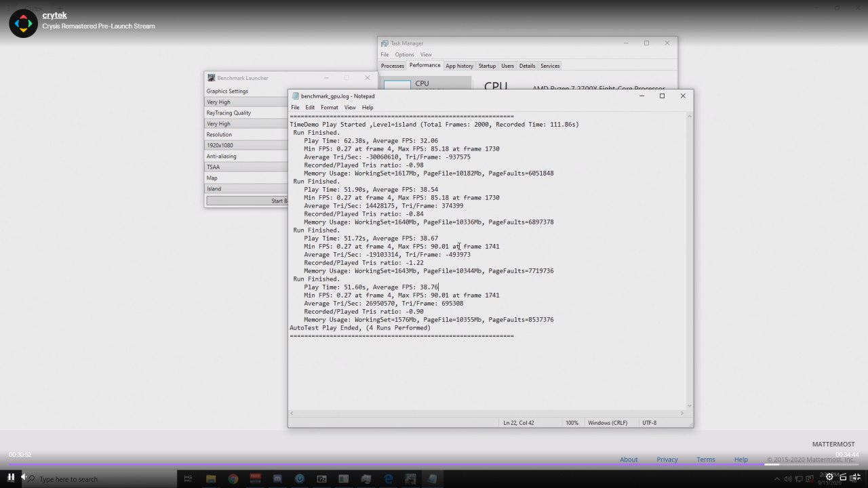Expand the 1920x1080 resolution dropdown
The height and width of the screenshot is (488, 868).
246,145
